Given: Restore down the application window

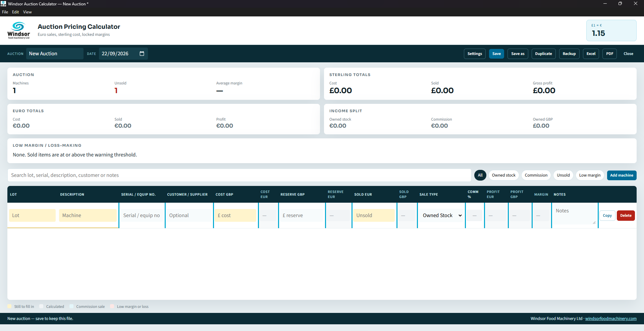Looking at the screenshot, I should coord(620,4).
